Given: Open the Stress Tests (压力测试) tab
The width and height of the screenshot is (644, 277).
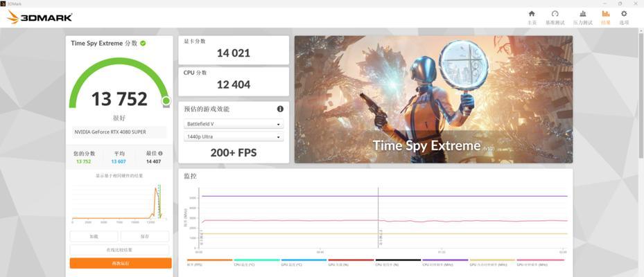Looking at the screenshot, I should 583,17.
